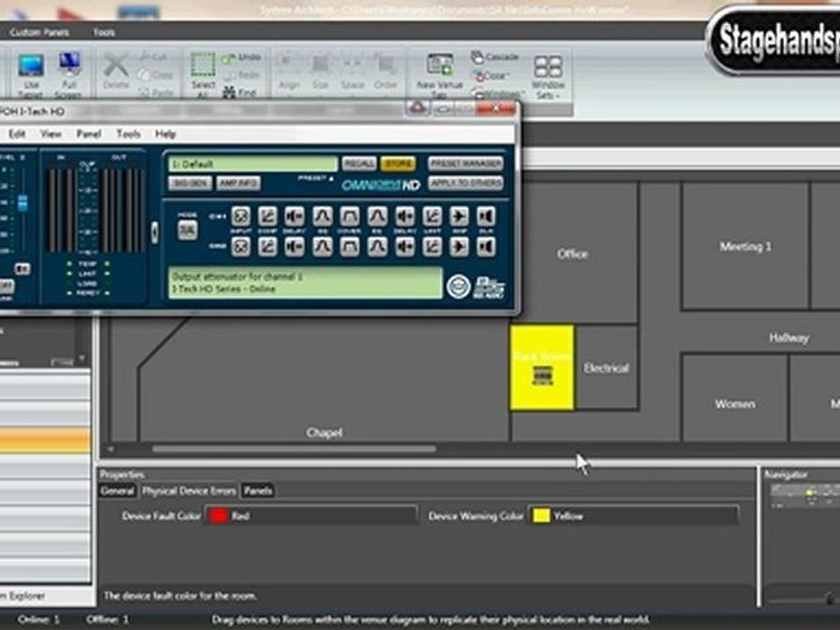Open channel 2 Amp block
The image size is (840, 630).
point(459,247)
